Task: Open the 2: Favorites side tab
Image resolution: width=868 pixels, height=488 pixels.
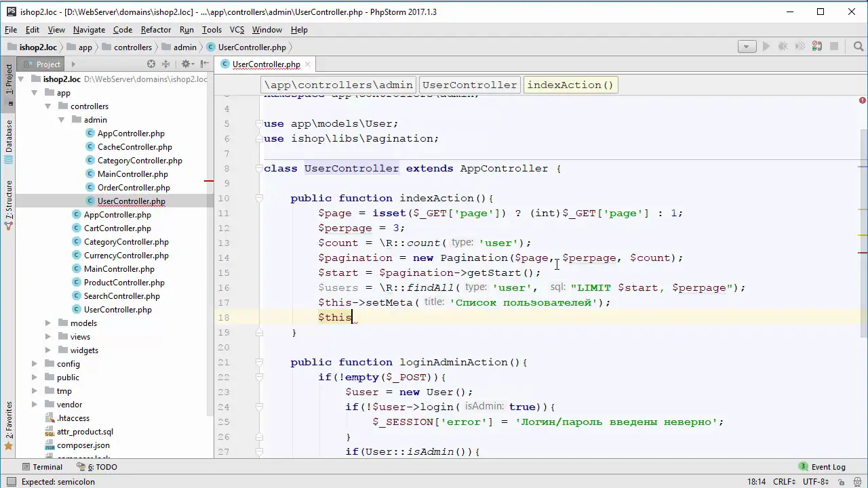Action: coord(9,426)
